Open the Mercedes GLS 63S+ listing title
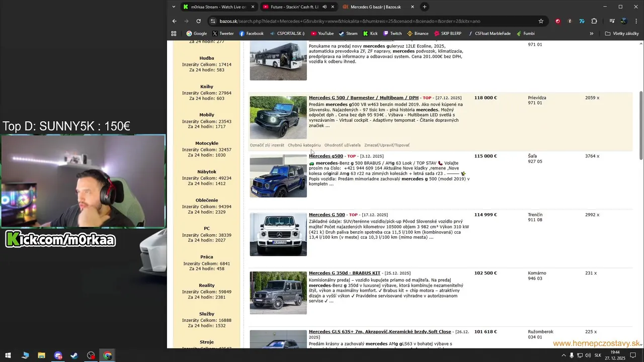This screenshot has width=644, height=362. 380,332
